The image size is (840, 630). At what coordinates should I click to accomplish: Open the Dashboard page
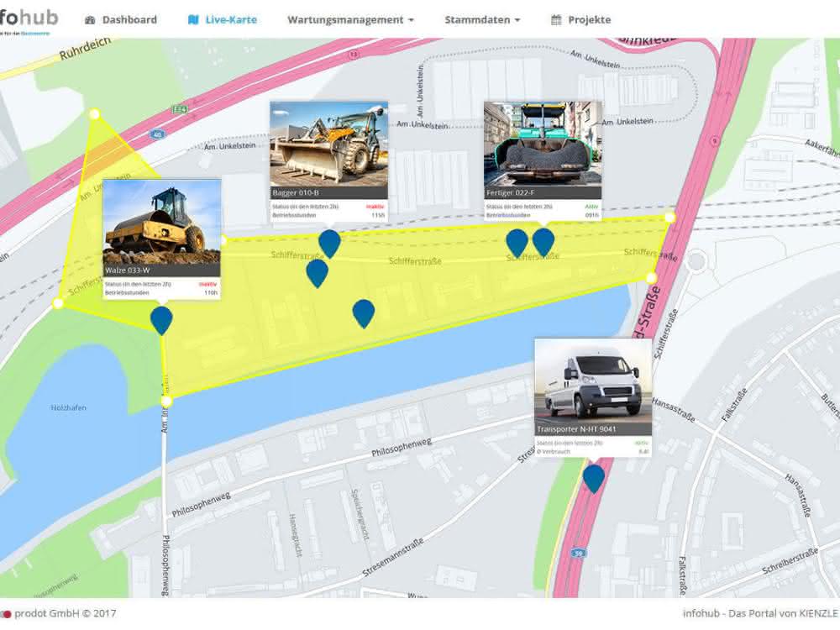click(121, 20)
